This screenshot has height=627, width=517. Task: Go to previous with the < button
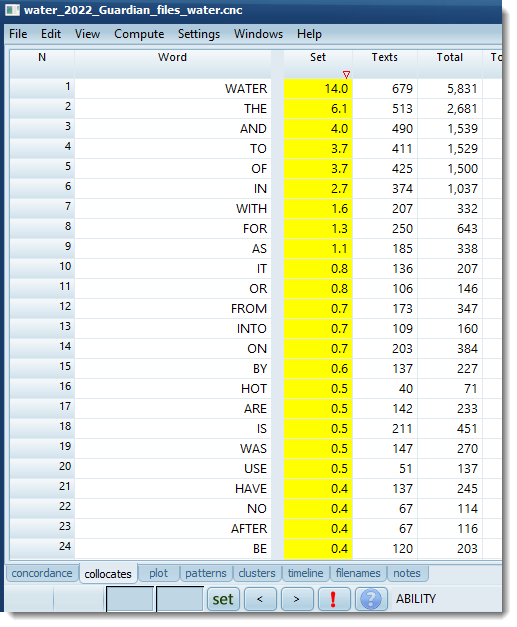(x=260, y=599)
